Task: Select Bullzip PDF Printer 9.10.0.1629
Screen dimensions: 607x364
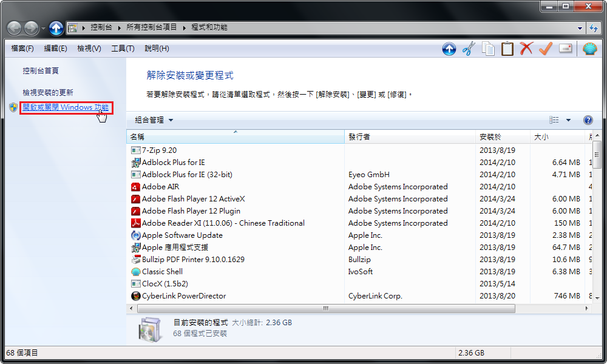Action: coord(193,259)
